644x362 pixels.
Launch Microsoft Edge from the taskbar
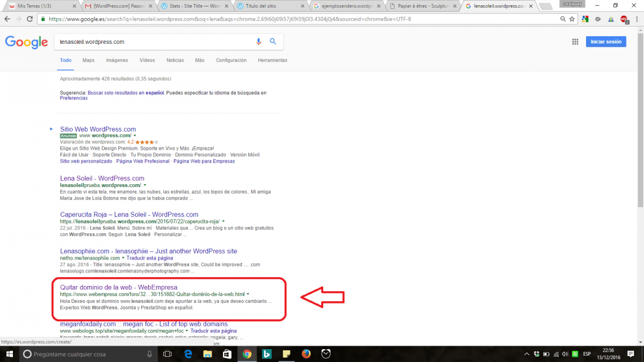pos(188,354)
